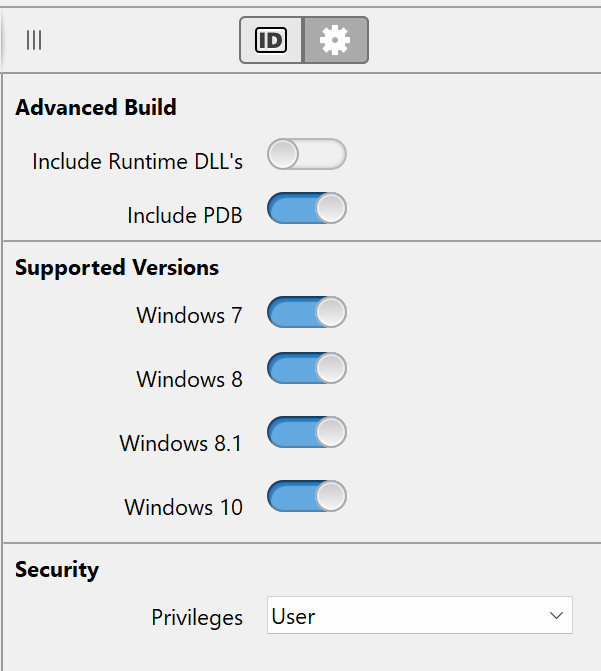The height and width of the screenshot is (671, 601).
Task: Disable the Include PDB switch
Action: [306, 208]
